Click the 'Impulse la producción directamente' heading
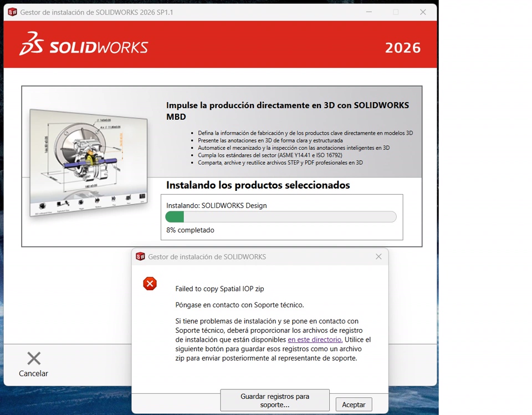The image size is (532, 415). [288, 111]
